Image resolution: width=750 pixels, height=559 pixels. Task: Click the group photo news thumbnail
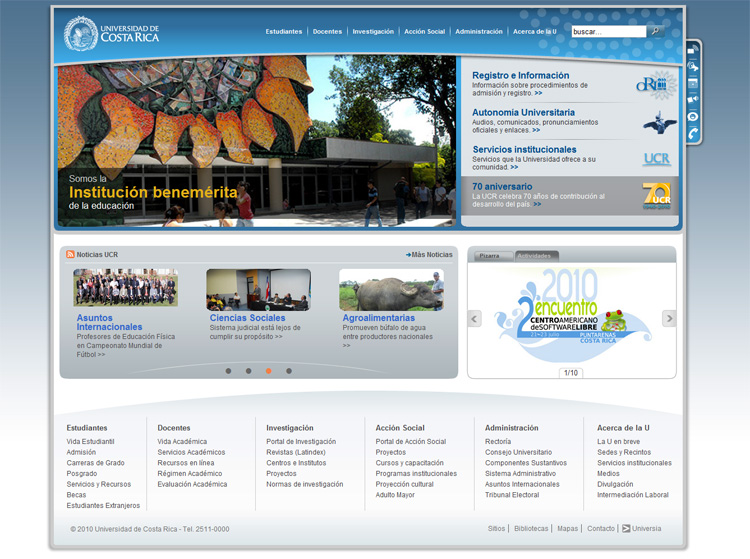(125, 287)
